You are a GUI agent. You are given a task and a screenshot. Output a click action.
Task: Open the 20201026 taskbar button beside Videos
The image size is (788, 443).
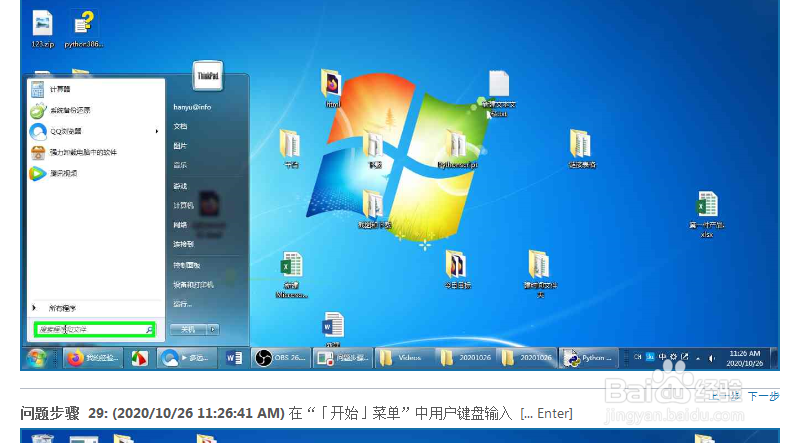pyautogui.click(x=466, y=358)
